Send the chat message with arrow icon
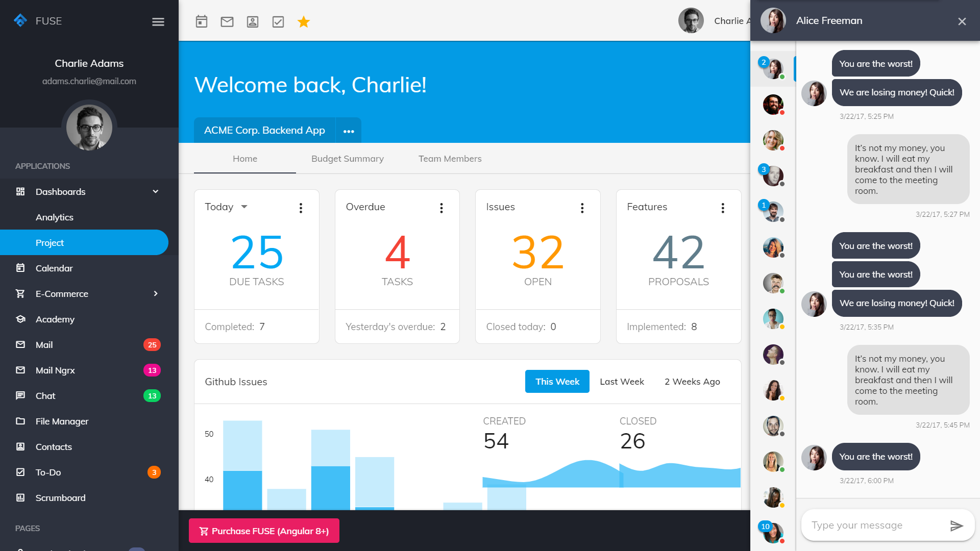980x551 pixels. (x=957, y=525)
